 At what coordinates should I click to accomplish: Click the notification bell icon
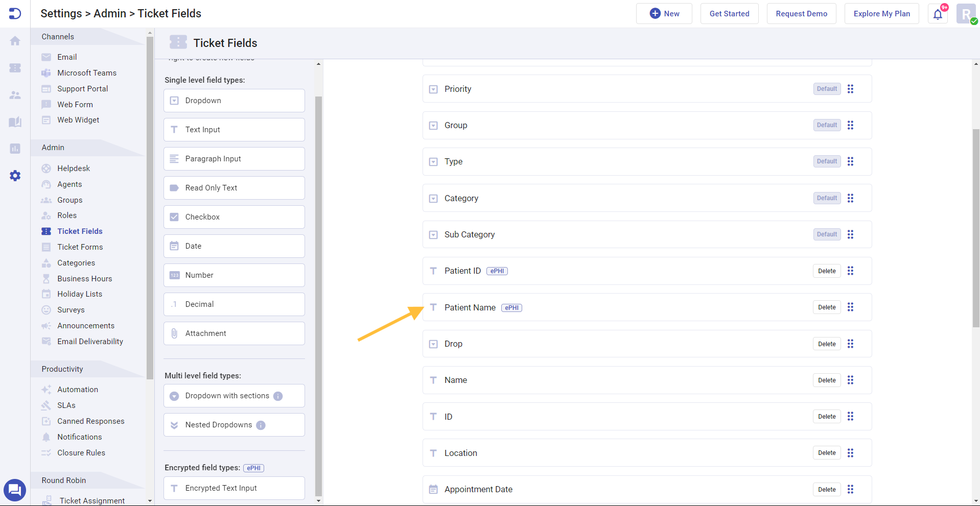pyautogui.click(x=938, y=14)
